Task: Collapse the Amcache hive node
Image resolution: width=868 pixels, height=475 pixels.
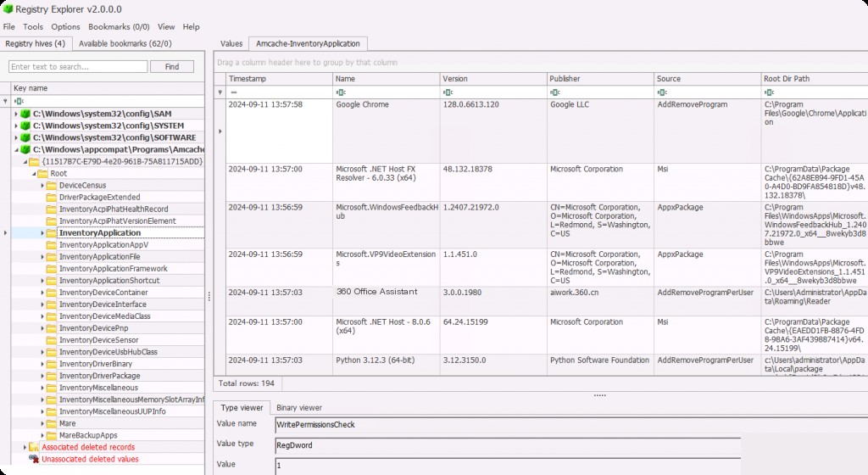Action: click(16, 149)
